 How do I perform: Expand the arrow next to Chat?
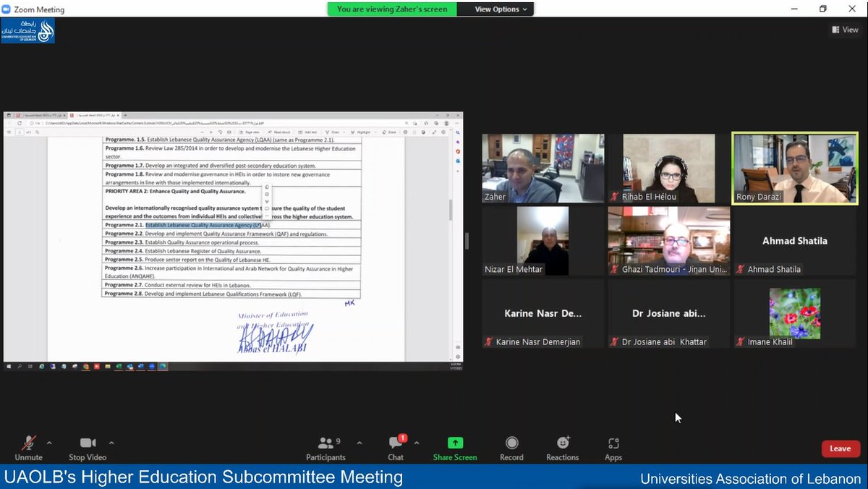coord(417,443)
